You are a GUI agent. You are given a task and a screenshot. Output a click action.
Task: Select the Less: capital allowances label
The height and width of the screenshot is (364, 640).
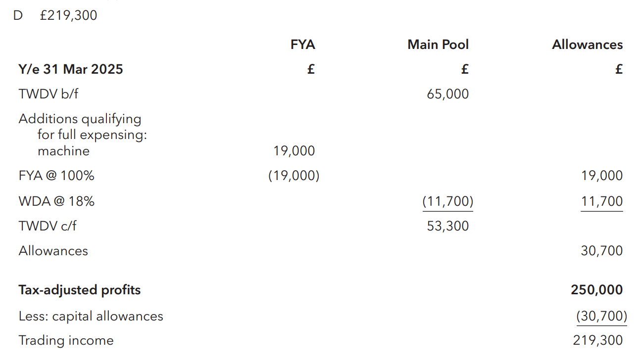coord(91,316)
